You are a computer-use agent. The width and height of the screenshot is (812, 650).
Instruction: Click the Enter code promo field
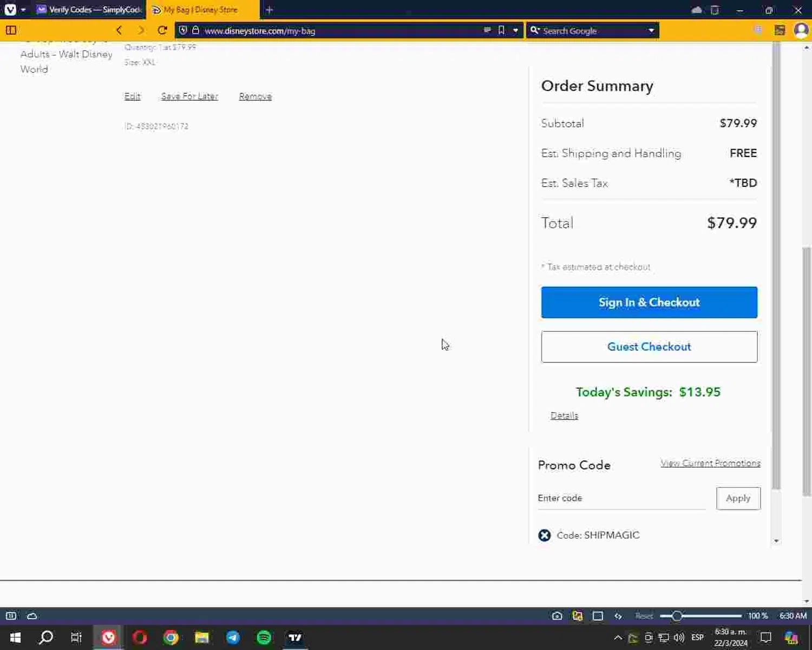coord(621,498)
